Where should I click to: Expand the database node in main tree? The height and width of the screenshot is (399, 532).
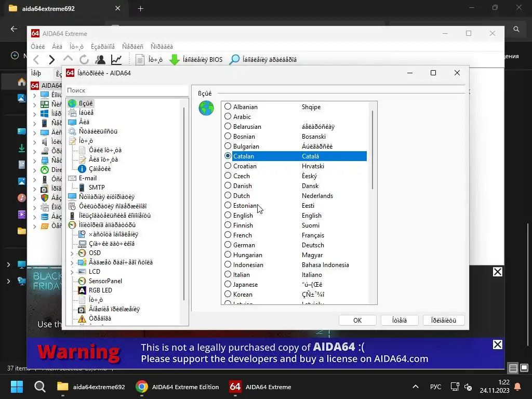(35, 217)
